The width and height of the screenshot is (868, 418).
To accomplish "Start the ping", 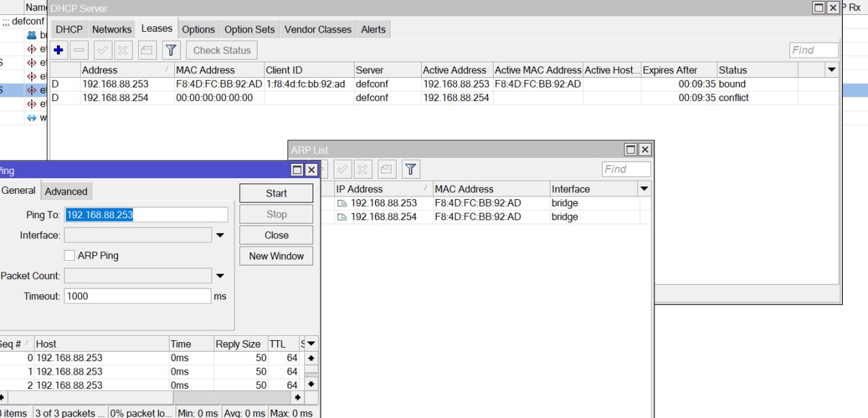I will tap(276, 193).
